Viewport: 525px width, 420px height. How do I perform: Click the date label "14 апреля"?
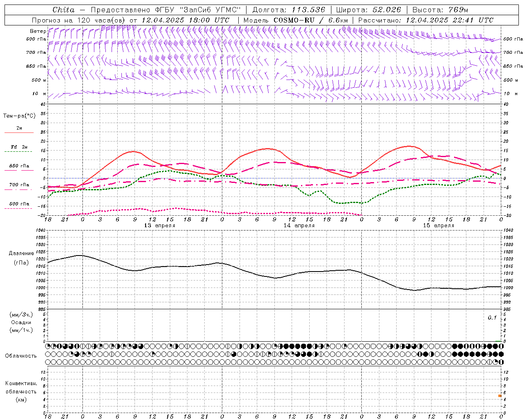click(x=299, y=226)
